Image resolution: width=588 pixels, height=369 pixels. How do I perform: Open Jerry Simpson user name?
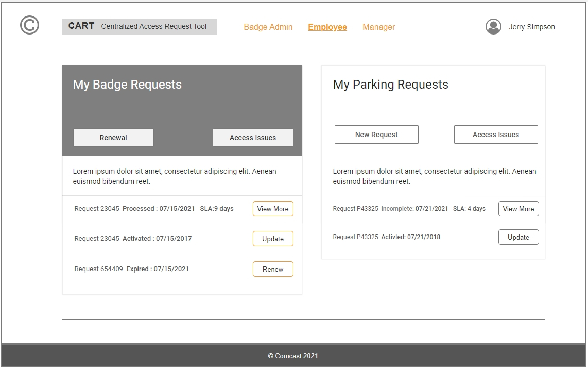[x=531, y=27]
